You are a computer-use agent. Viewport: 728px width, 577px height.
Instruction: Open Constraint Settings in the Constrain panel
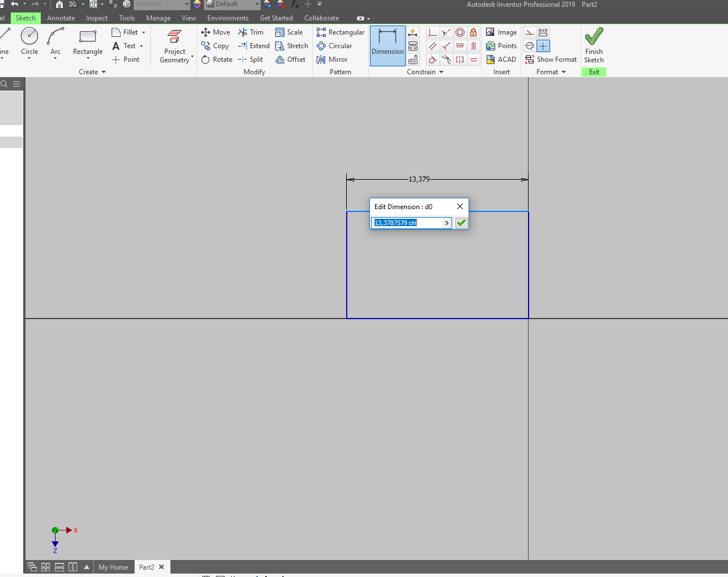point(413,60)
